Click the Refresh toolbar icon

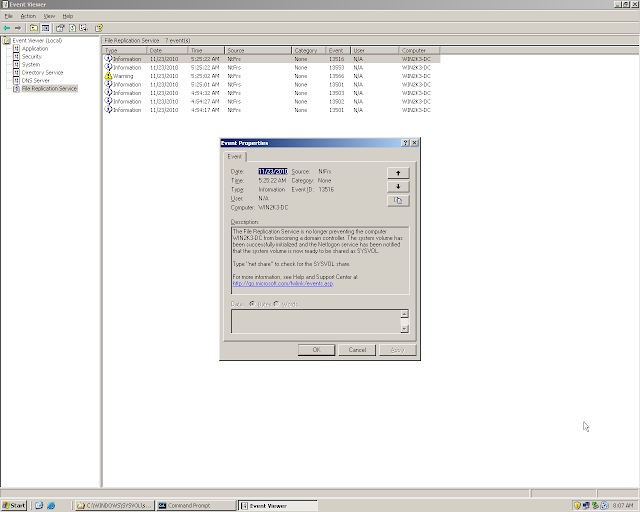(72, 28)
